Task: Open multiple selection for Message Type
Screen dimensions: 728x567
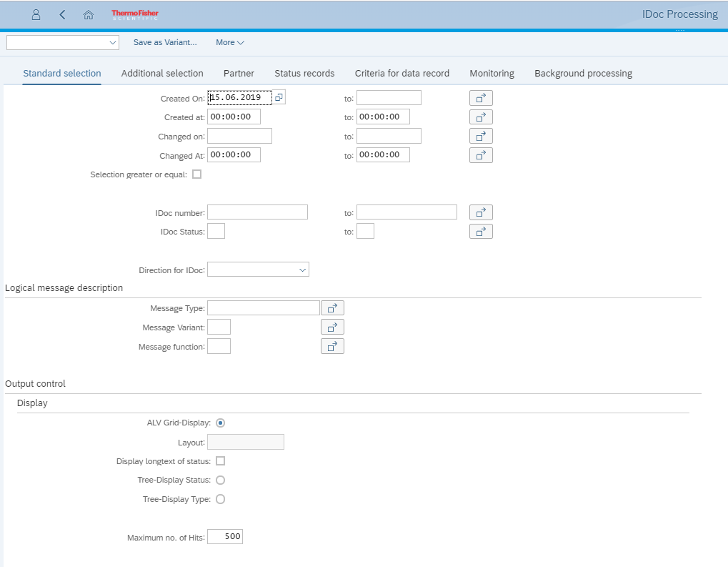Action: coord(332,308)
